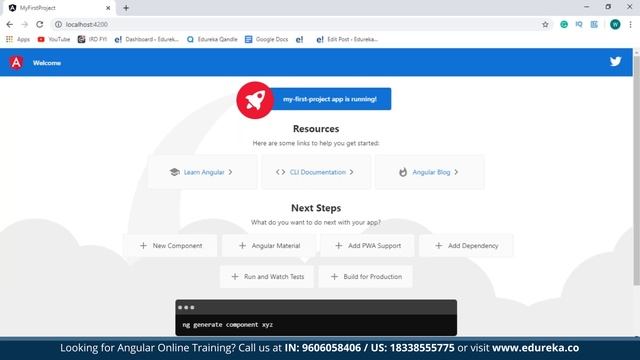
Task: Open the Twitter bird icon link
Action: pos(616,62)
